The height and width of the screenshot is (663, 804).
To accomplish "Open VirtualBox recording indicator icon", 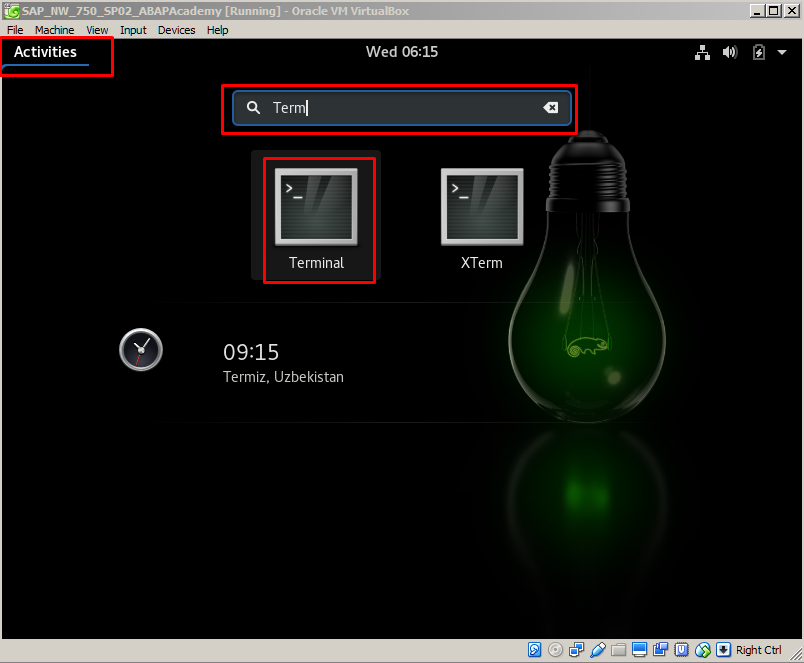I will click(x=660, y=650).
